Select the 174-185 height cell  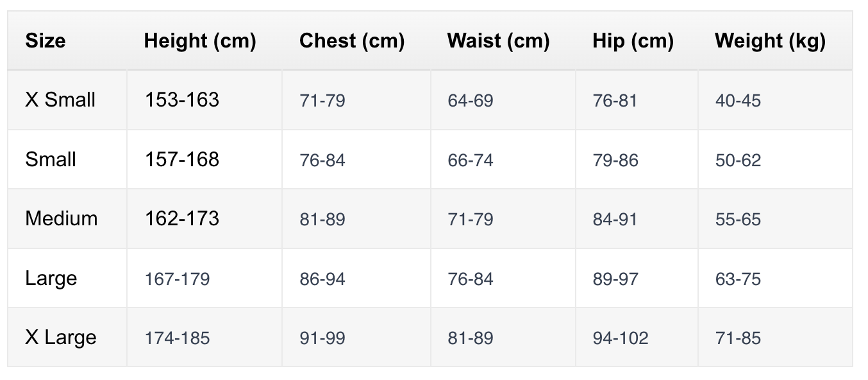click(178, 338)
